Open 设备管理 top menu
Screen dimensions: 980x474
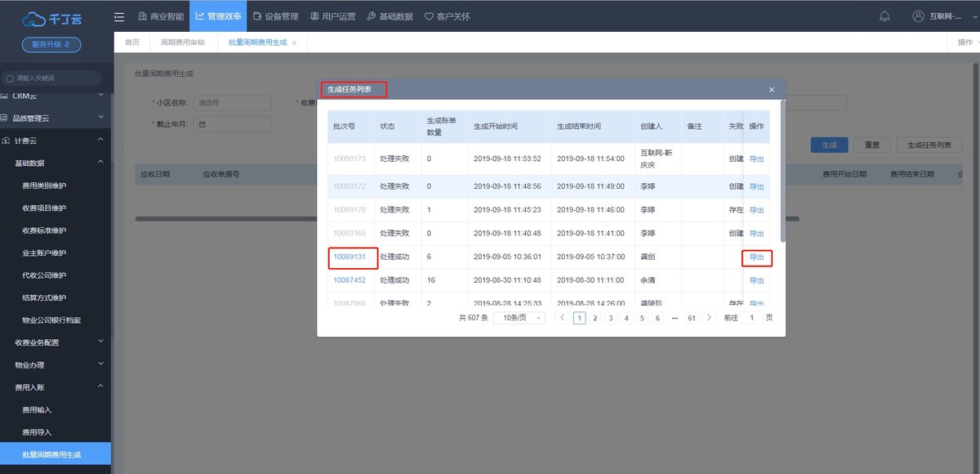(276, 16)
